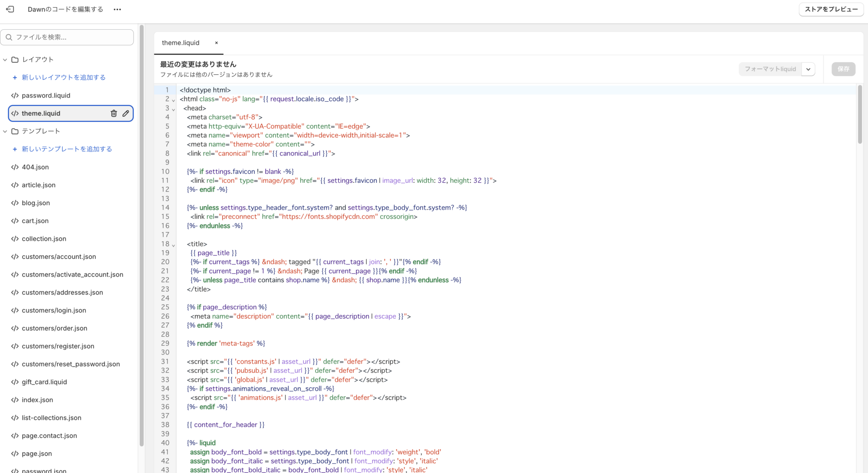Open the three-dots more actions menu
868x473 pixels.
coord(117,9)
